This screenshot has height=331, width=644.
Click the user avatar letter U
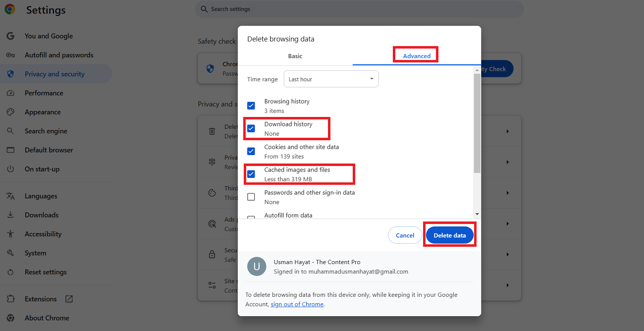pos(257,267)
